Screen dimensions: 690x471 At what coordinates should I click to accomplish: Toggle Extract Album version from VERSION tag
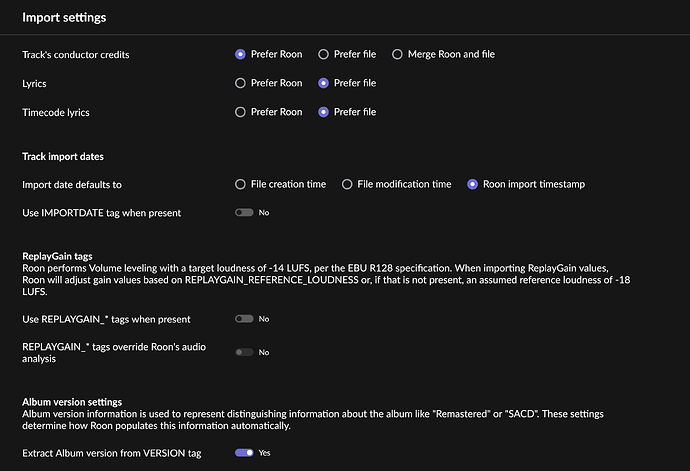[x=244, y=453]
